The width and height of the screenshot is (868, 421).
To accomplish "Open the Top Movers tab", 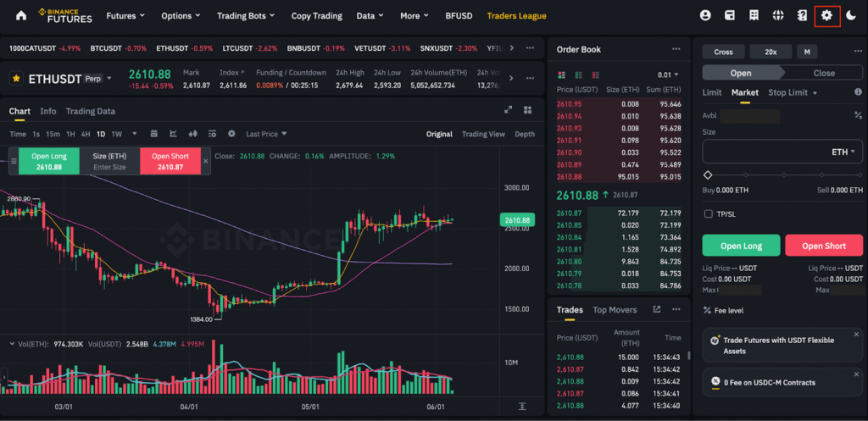I will tap(615, 310).
